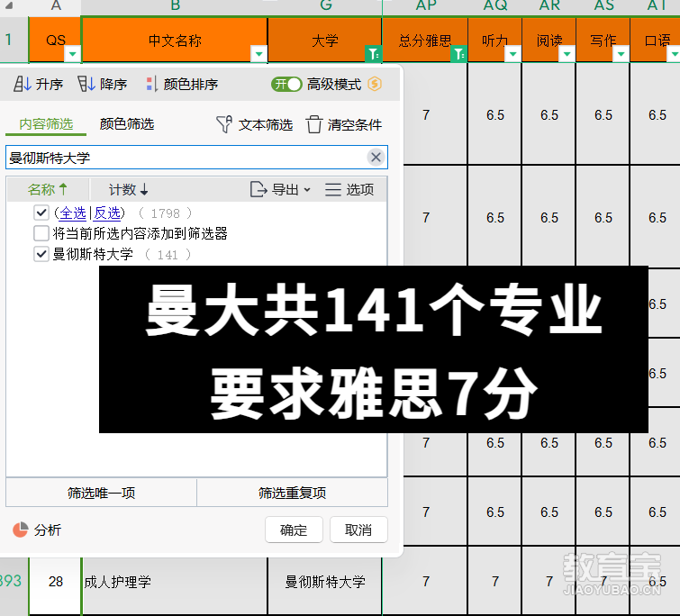Cancel the filter dialog with 取消
This screenshot has width=680, height=616.
[x=358, y=530]
